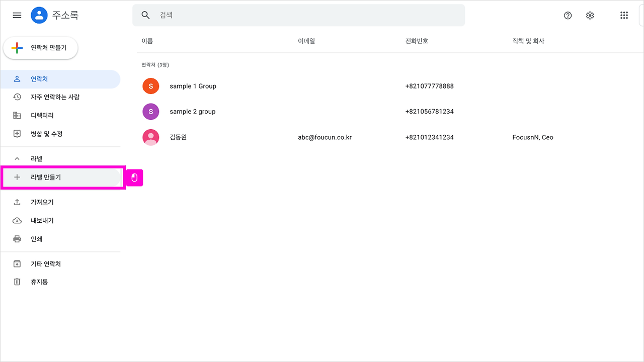Open the 휴지통 trash icon
Image resolution: width=644 pixels, height=362 pixels.
tap(17, 282)
